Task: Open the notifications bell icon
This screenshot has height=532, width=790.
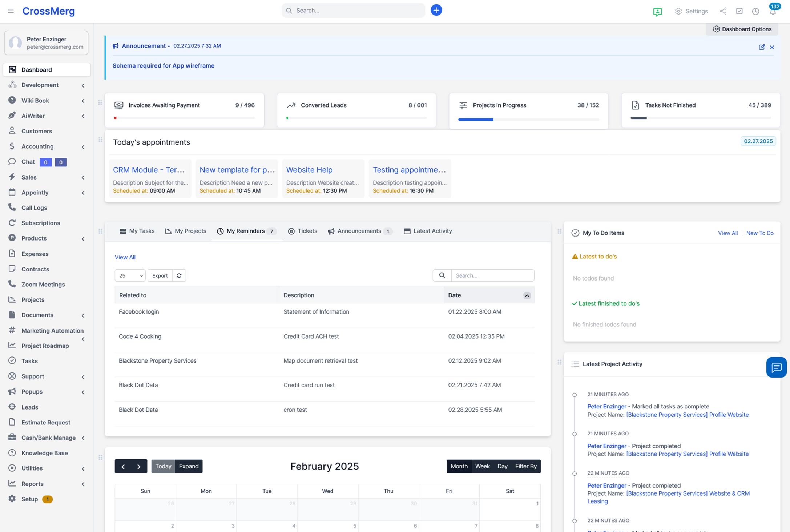Action: (773, 11)
